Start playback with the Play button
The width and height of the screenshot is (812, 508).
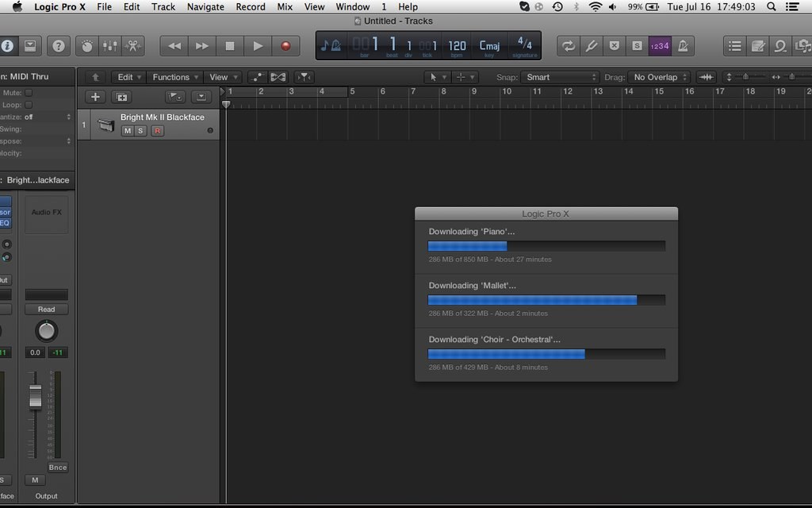(x=258, y=46)
